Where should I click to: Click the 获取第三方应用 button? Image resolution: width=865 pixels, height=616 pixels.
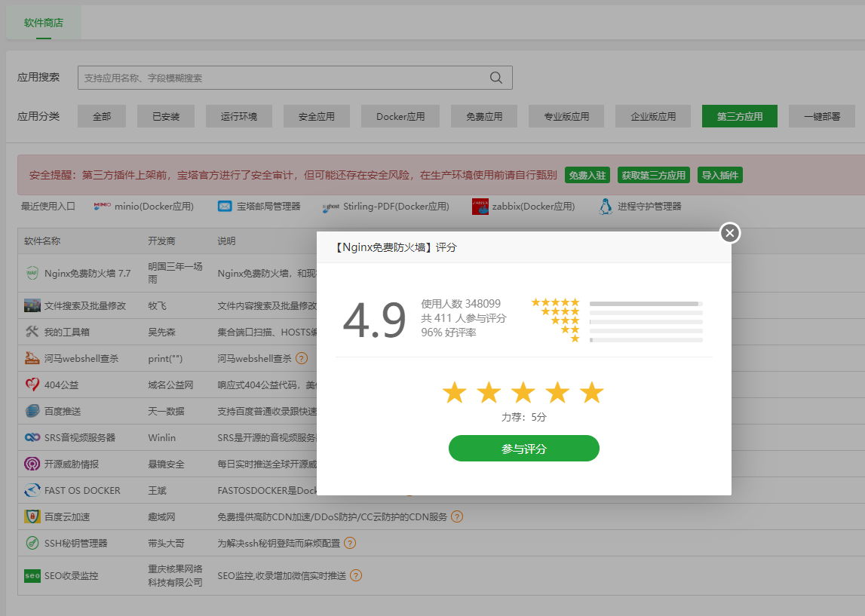pyautogui.click(x=653, y=176)
